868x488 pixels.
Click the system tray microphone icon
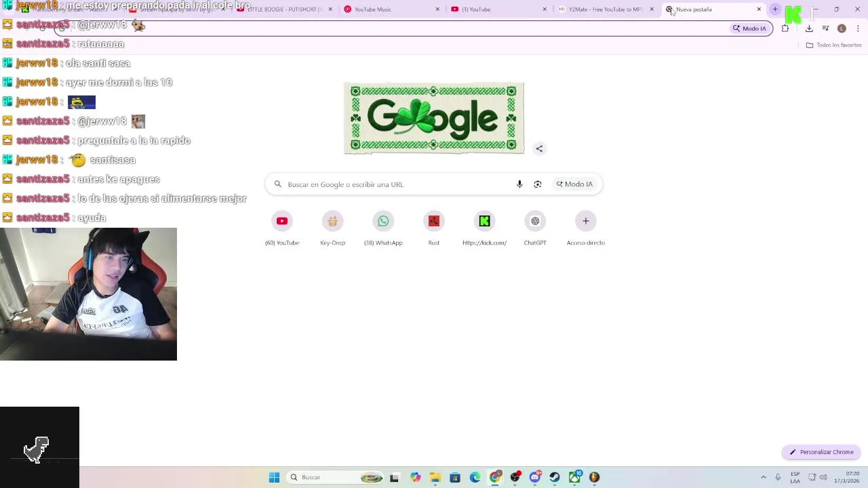pos(778,477)
